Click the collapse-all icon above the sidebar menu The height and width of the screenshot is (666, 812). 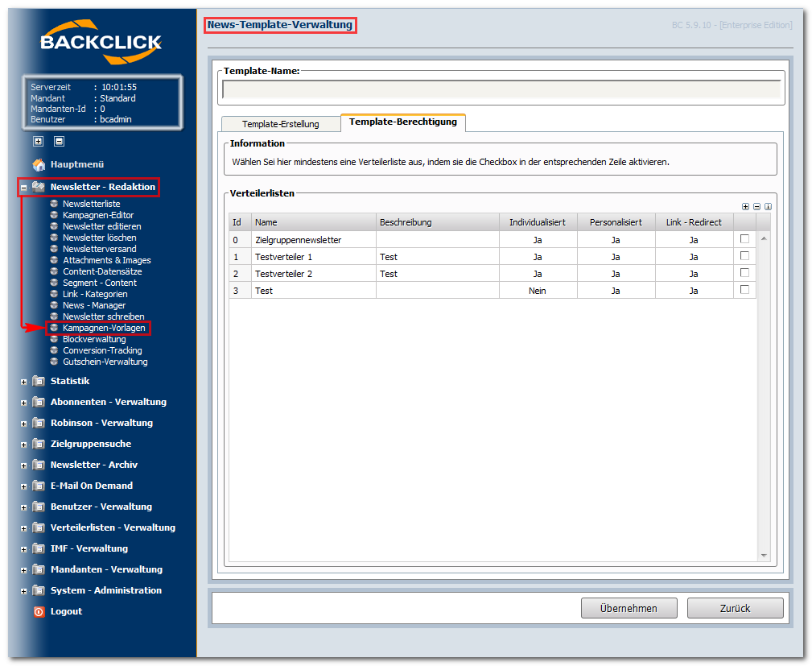click(59, 141)
